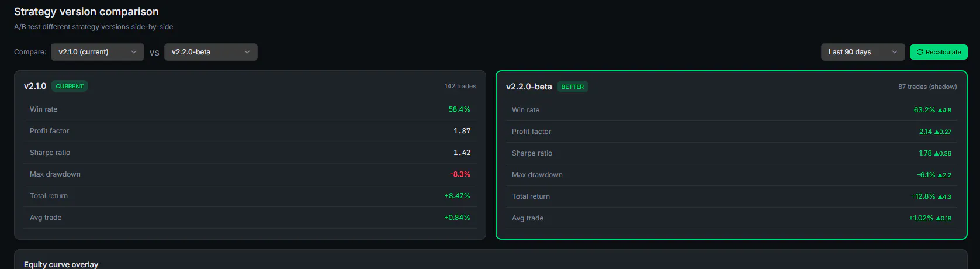Click the 1.42 Sharpe ratio value
This screenshot has height=269, width=980.
(462, 153)
